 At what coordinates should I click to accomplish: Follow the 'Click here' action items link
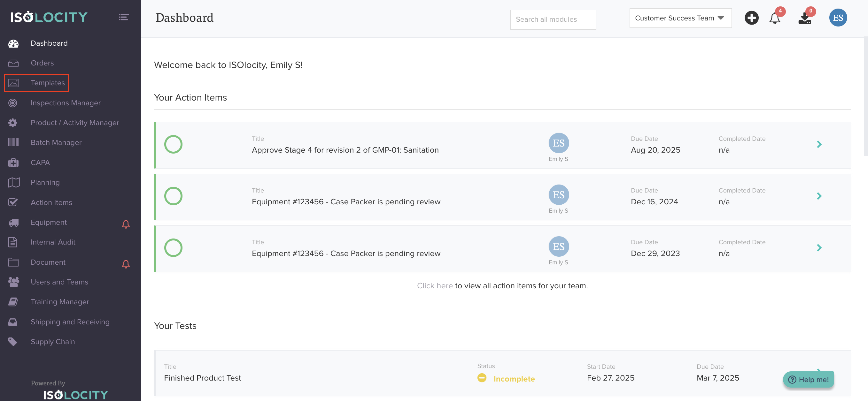pyautogui.click(x=435, y=285)
